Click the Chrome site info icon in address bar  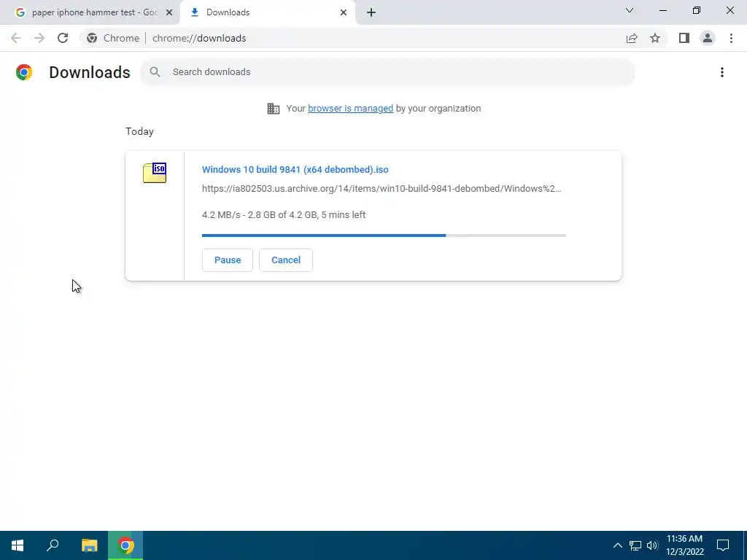pyautogui.click(x=92, y=38)
